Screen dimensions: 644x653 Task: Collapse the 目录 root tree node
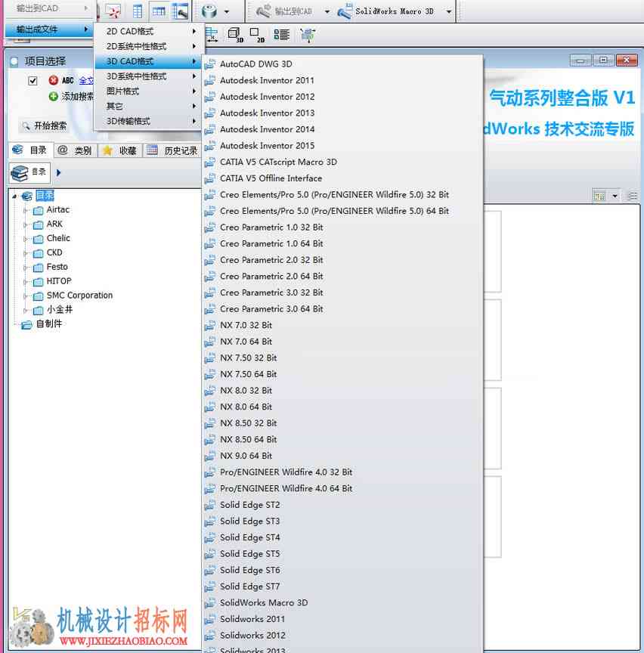pos(14,197)
